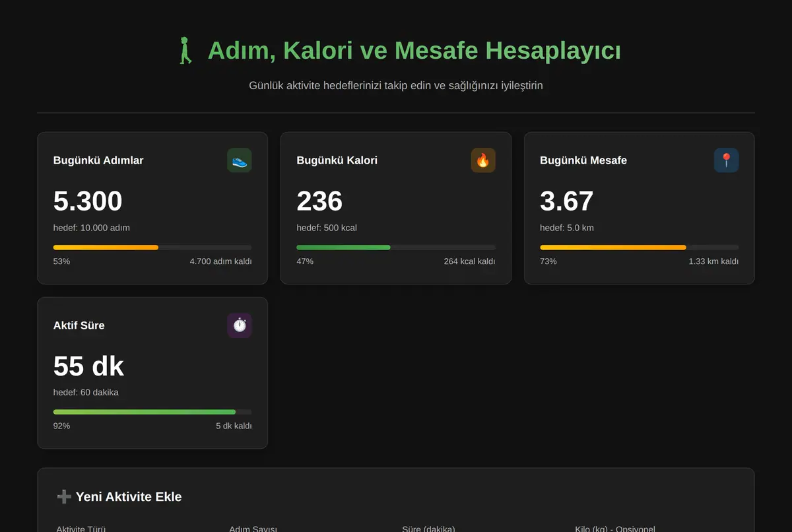
Task: Click the shoe icon on Bugünkü Adımlar card
Action: pyautogui.click(x=240, y=160)
